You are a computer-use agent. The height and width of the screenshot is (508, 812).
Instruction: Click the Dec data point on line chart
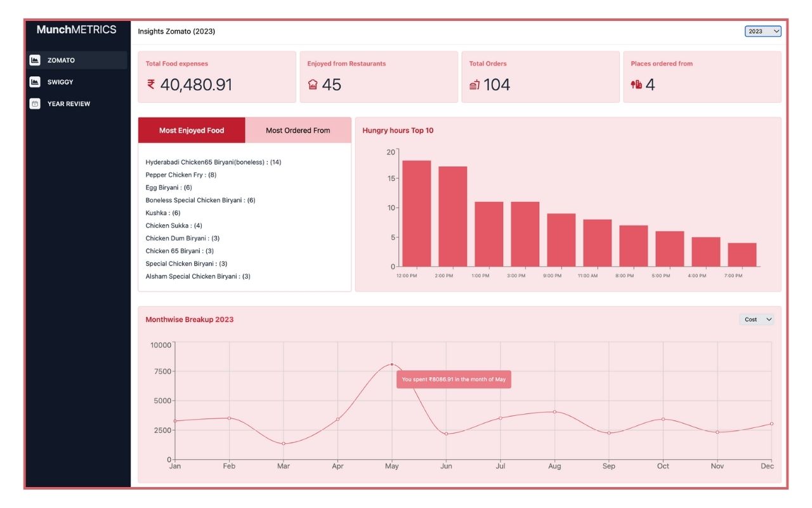(771, 424)
